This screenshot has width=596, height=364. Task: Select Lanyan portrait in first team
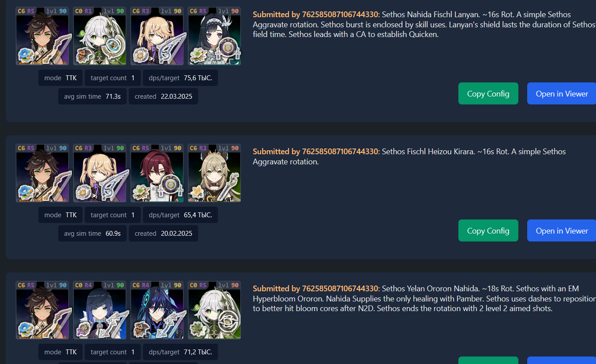click(x=214, y=36)
